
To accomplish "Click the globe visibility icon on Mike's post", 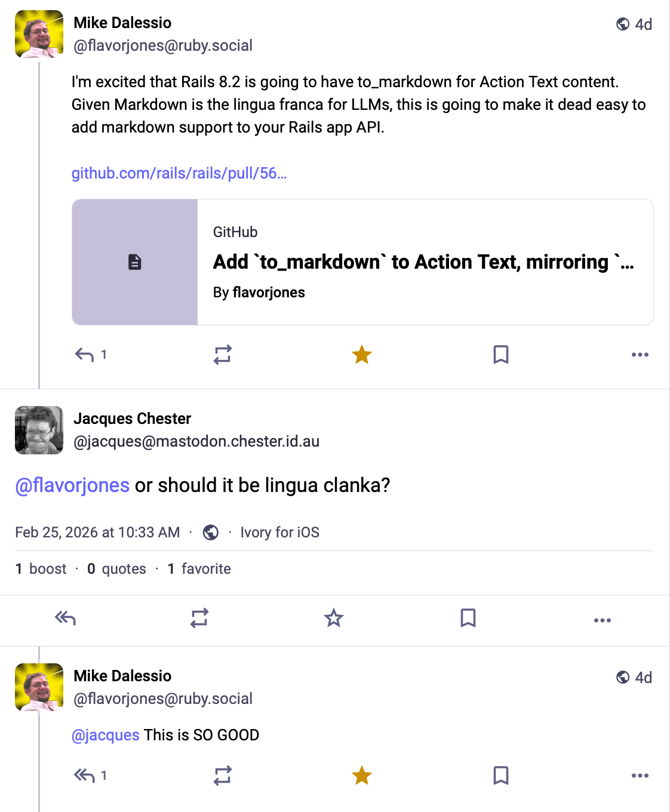I will point(623,24).
